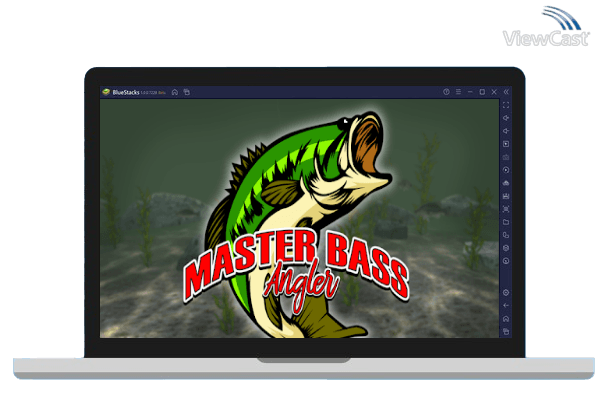The image size is (602, 414).
Task: Open the hamburger menu in title bar
Action: (458, 92)
